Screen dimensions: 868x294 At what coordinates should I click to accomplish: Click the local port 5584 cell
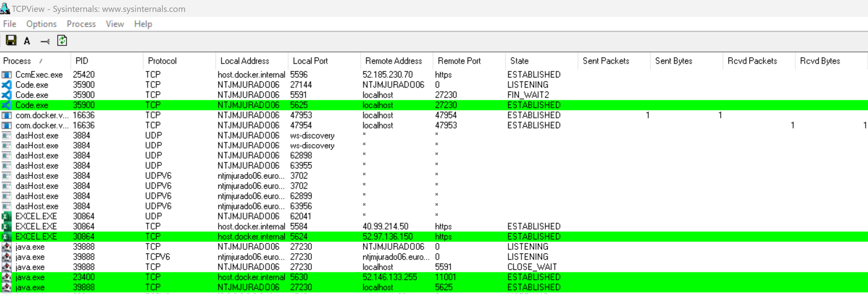pyautogui.click(x=299, y=226)
